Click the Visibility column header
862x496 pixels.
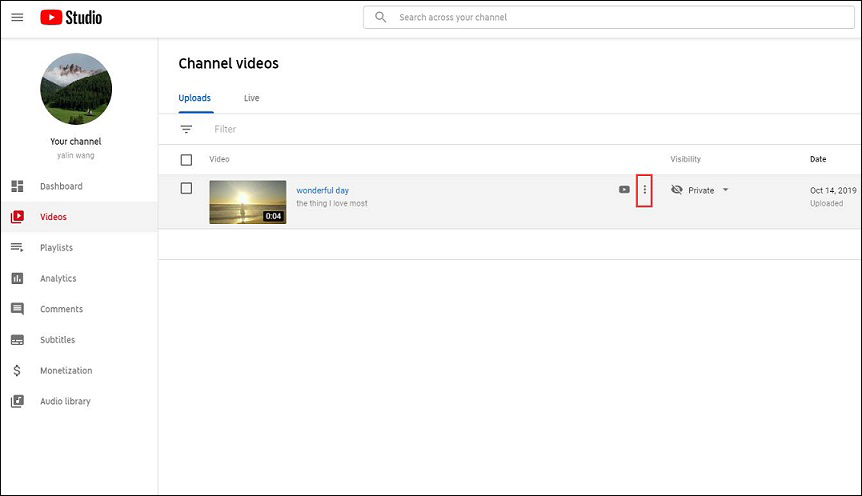pyautogui.click(x=686, y=159)
